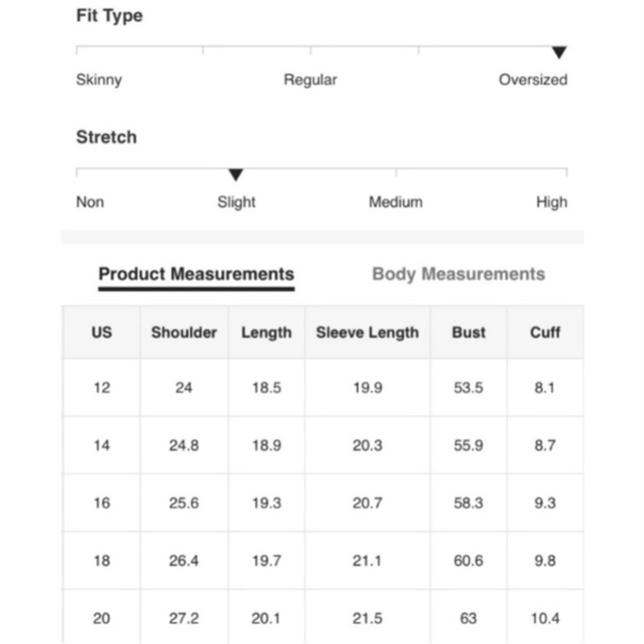Screen dimensions: 644x644
Task: Click the 10.4 cuff value for size 20
Action: (545, 618)
